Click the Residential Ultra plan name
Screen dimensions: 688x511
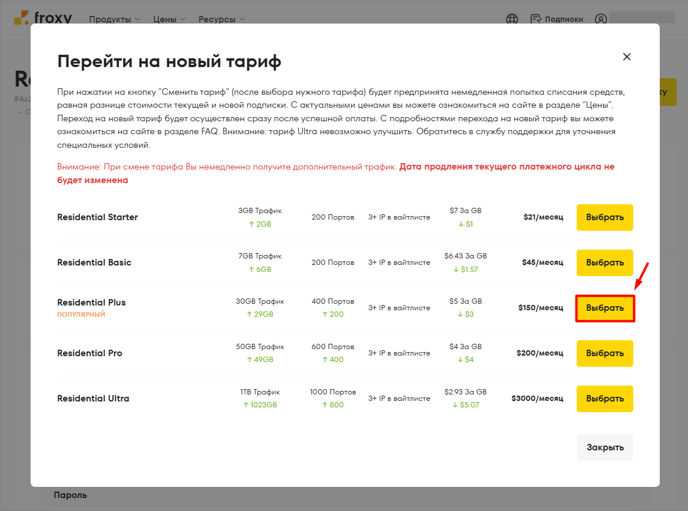click(x=93, y=398)
